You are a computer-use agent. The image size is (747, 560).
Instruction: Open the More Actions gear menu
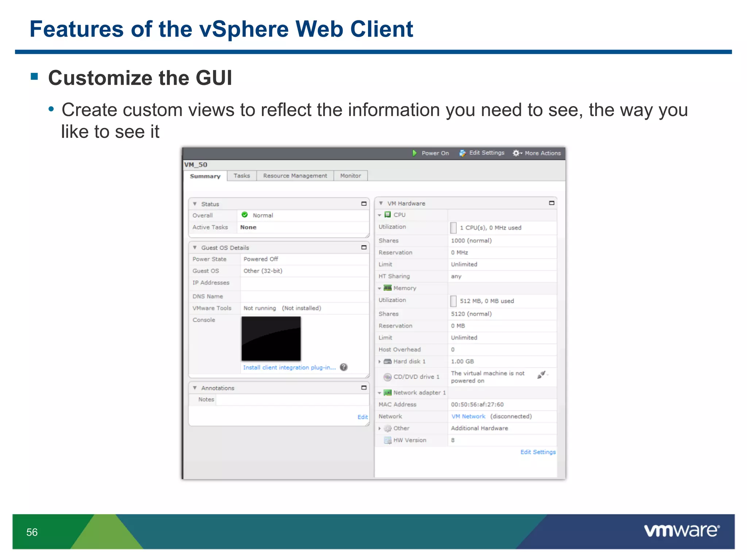(517, 153)
